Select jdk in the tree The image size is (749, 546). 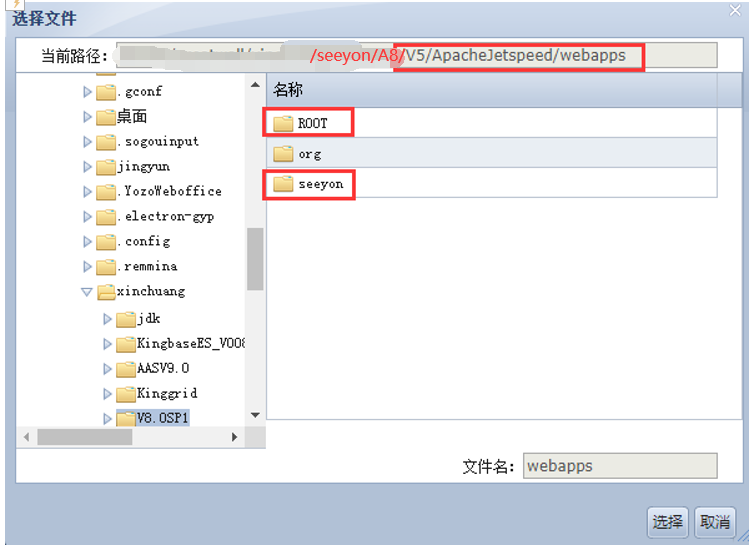pos(149,318)
